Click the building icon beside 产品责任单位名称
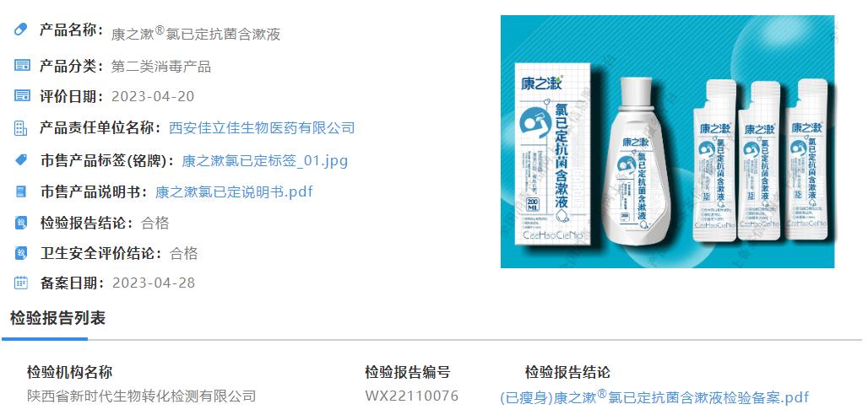868x415 pixels. (x=20, y=128)
